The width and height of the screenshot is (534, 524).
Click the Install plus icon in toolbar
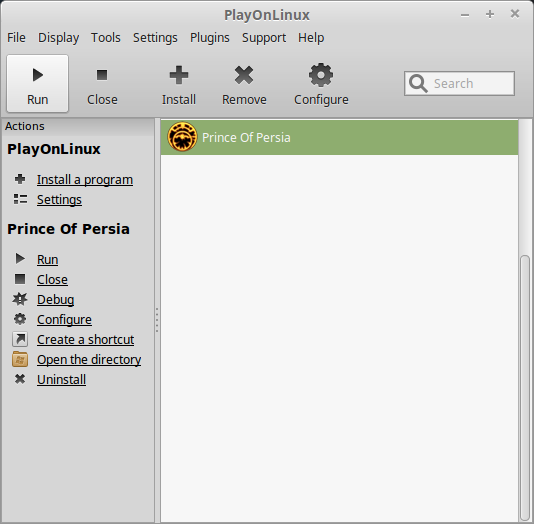pos(179,75)
